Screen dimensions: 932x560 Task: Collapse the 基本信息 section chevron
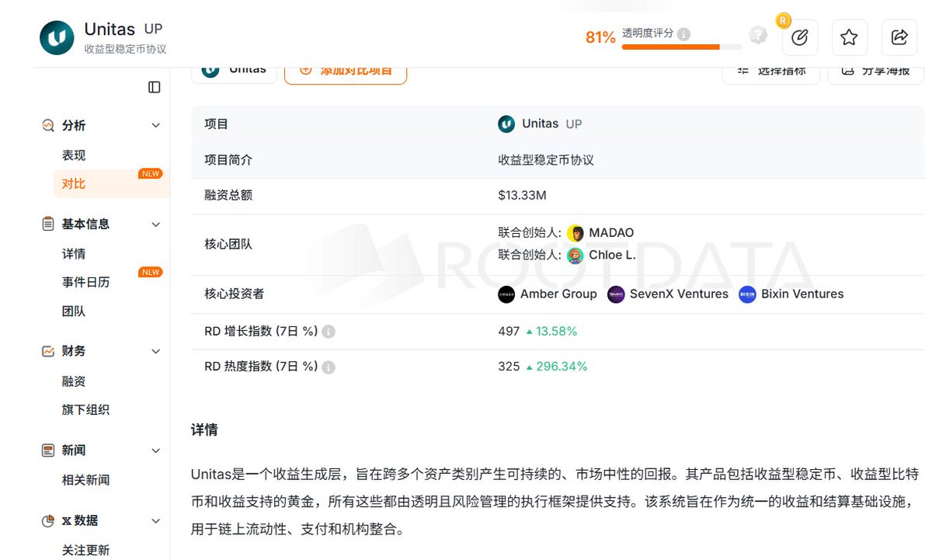click(x=155, y=224)
